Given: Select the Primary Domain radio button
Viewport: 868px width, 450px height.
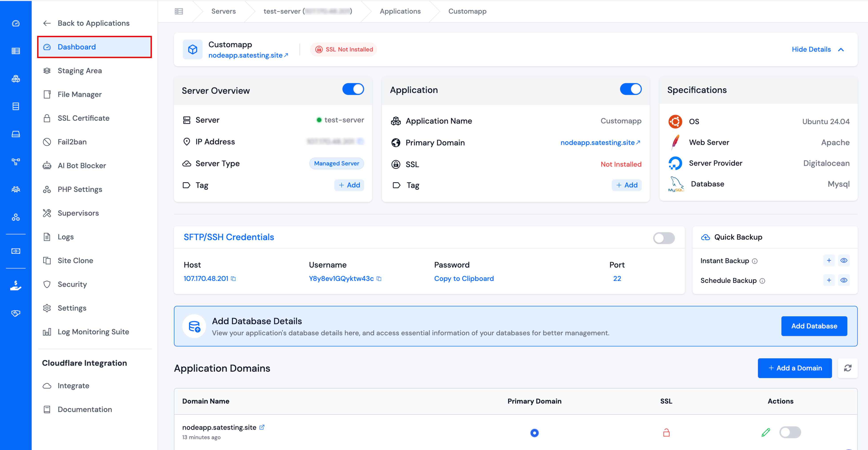Looking at the screenshot, I should [534, 432].
